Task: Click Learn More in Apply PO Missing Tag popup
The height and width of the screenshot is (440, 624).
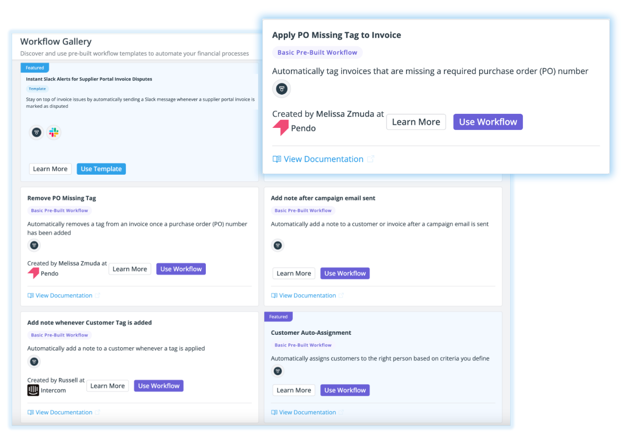Action: click(x=416, y=122)
